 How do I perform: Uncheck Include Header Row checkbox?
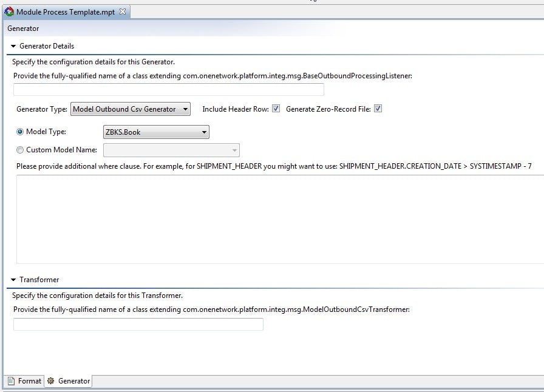pyautogui.click(x=276, y=109)
